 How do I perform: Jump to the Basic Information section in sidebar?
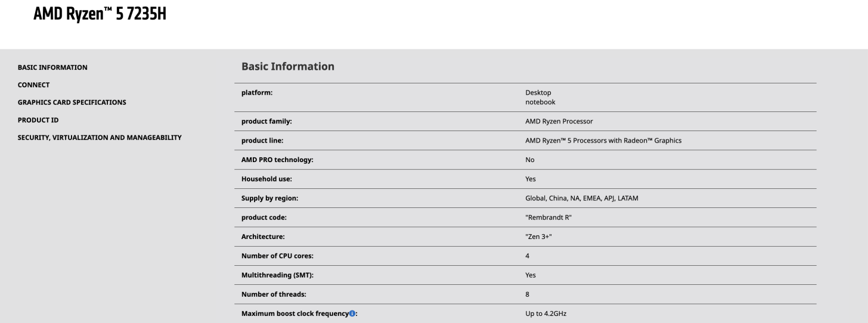coord(52,67)
